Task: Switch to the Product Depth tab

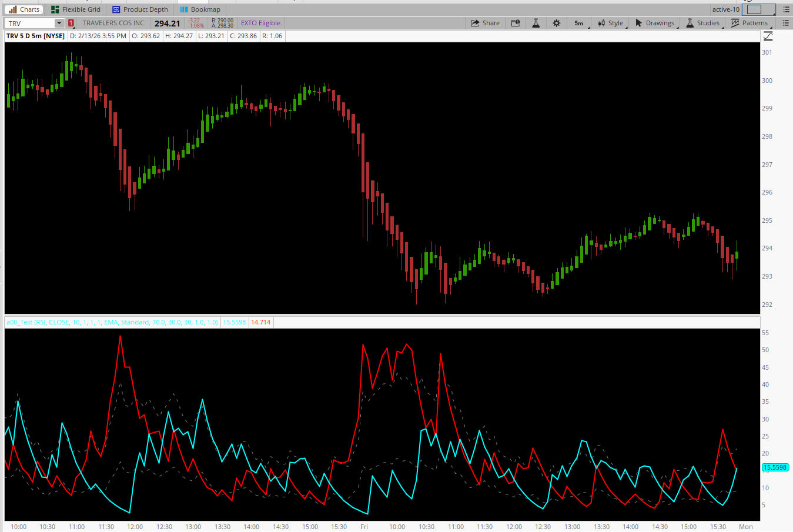Action: [x=140, y=9]
